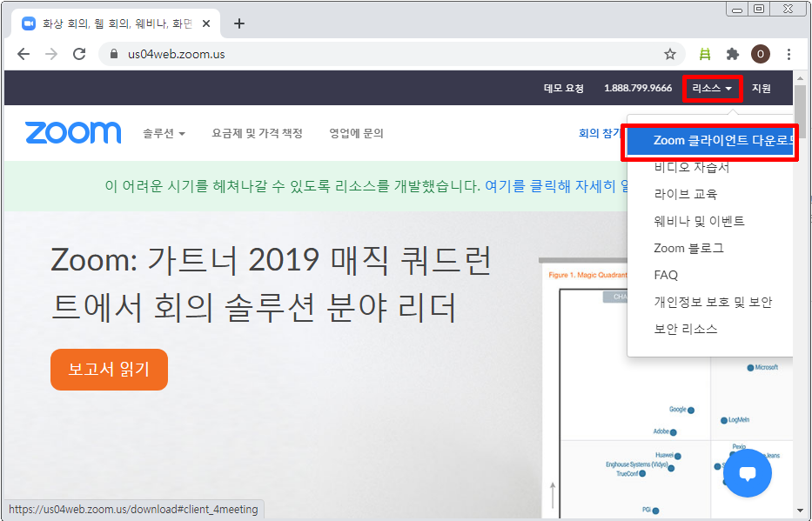
Task: Select 비디오 자습서 from the menu
Action: coord(691,167)
